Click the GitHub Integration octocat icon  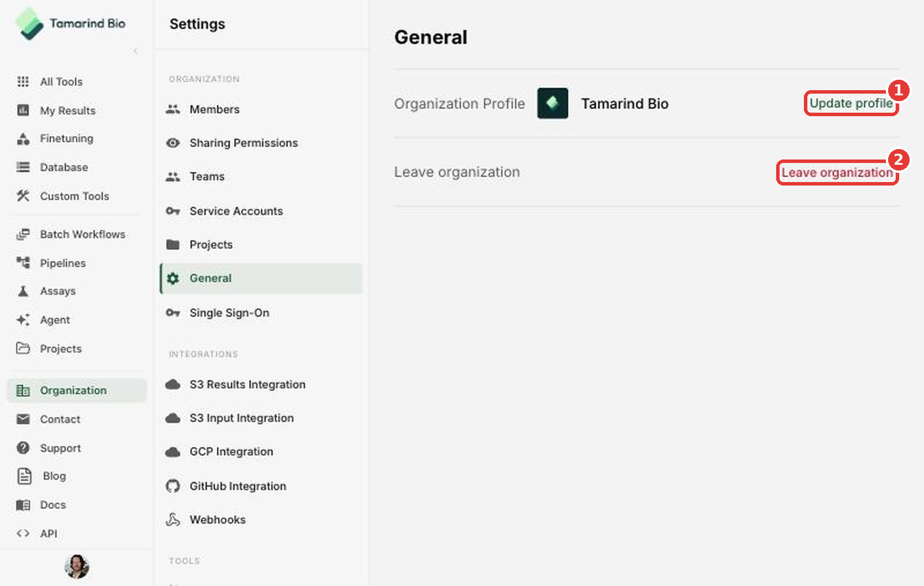point(173,486)
